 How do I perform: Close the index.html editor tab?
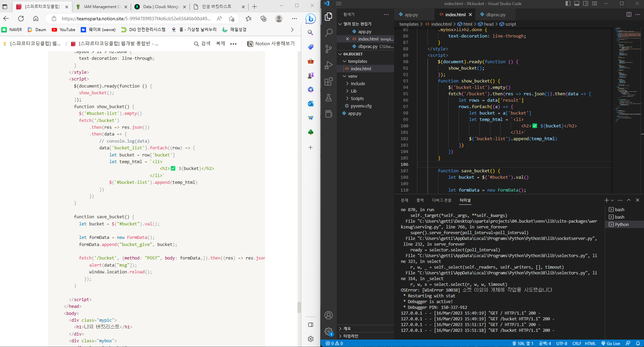pos(470,15)
